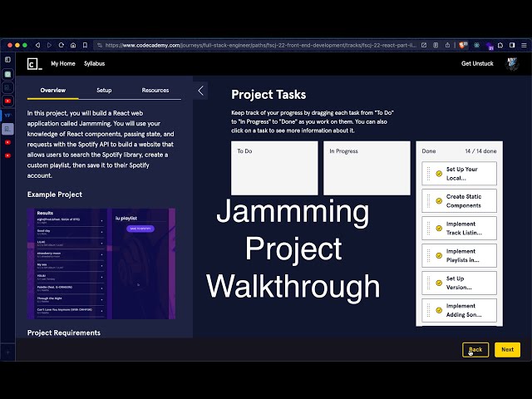Grab drag handle on Set Up Your Local card
This screenshot has width=532, height=399.
pos(428,174)
